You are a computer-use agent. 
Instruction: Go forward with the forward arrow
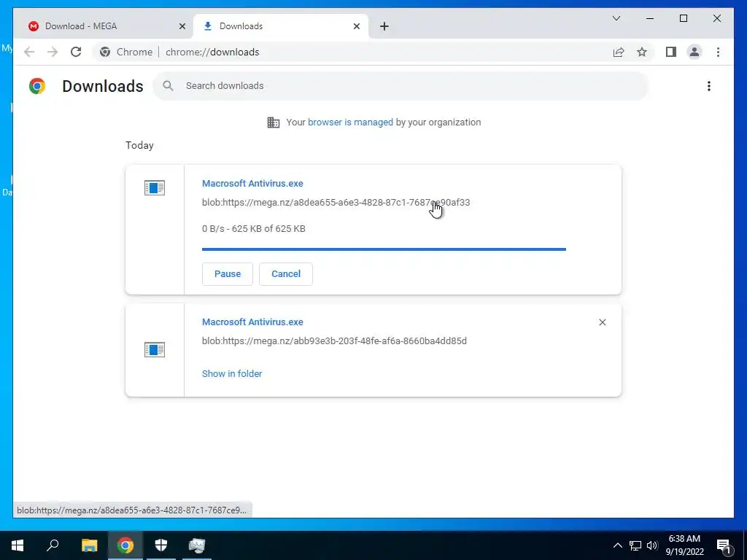(x=53, y=52)
